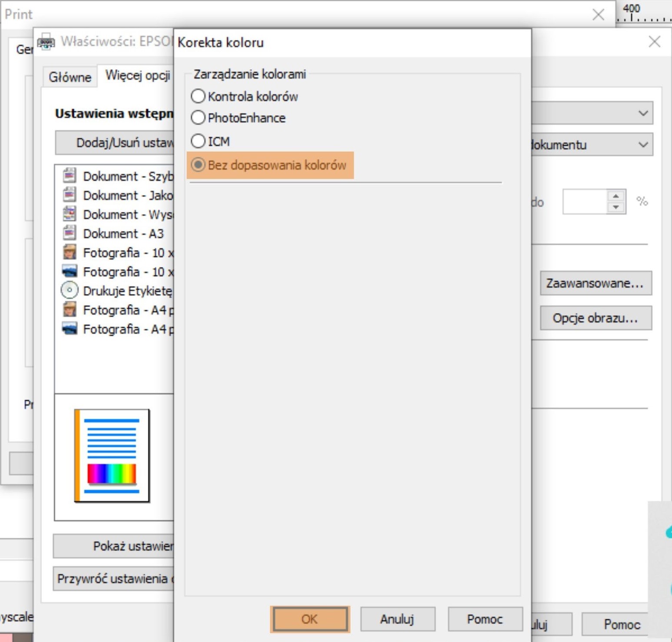Click the portrait icon for 'Fotografia - A4'
The image size is (672, 642).
tap(70, 309)
